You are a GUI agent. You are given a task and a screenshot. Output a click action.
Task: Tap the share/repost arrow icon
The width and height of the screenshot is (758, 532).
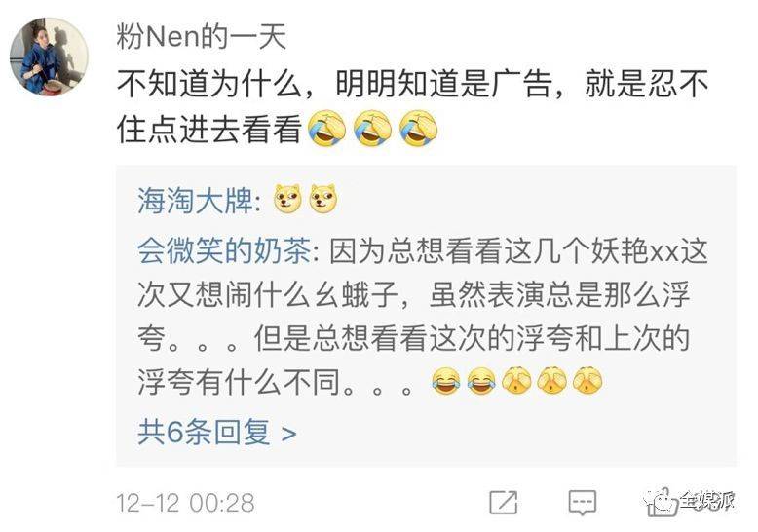(x=504, y=503)
